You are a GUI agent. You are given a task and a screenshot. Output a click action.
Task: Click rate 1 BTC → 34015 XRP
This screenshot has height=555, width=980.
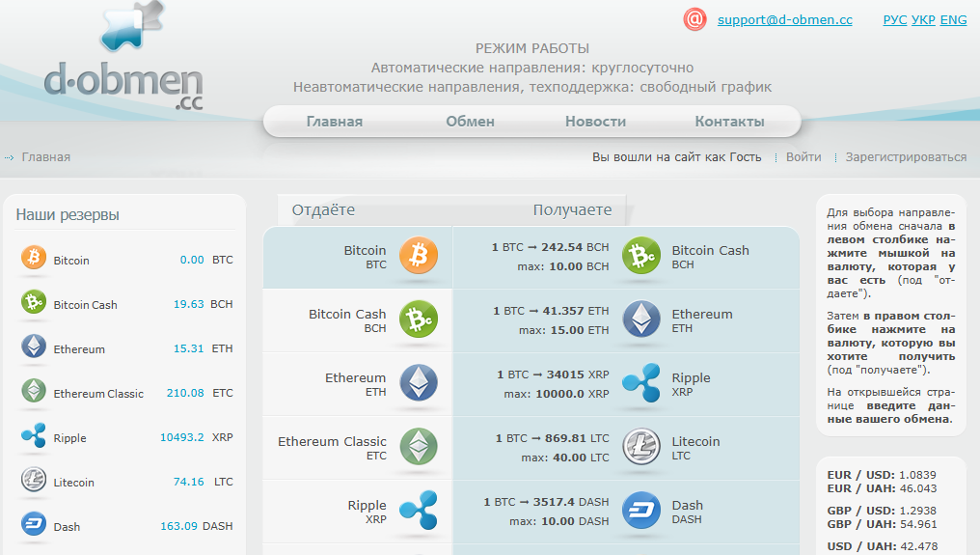pos(553,375)
